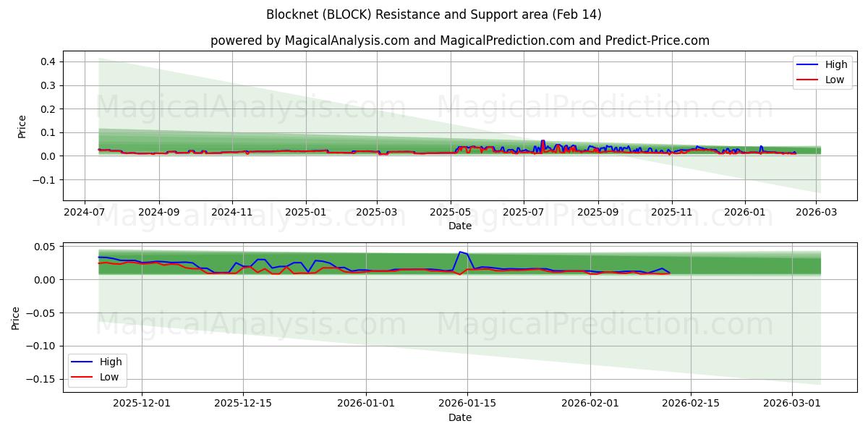Click the '2026-02-15' date tick label

coord(692,404)
